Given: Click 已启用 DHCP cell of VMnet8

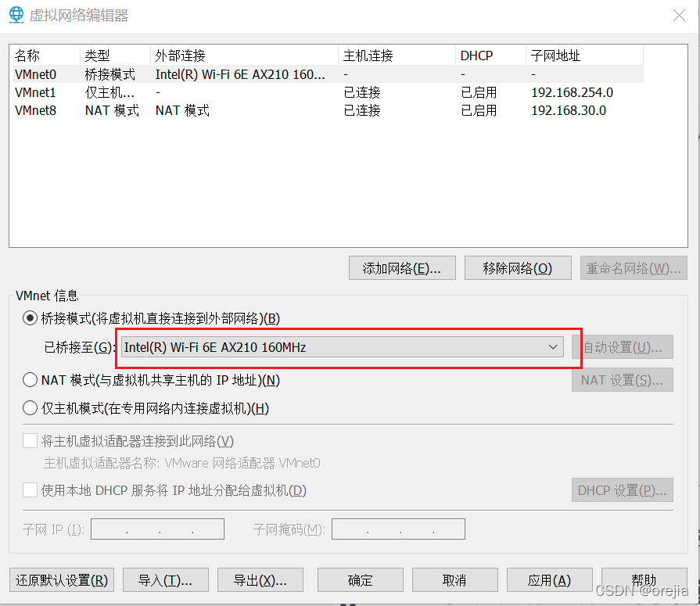Looking at the screenshot, I should [x=479, y=110].
